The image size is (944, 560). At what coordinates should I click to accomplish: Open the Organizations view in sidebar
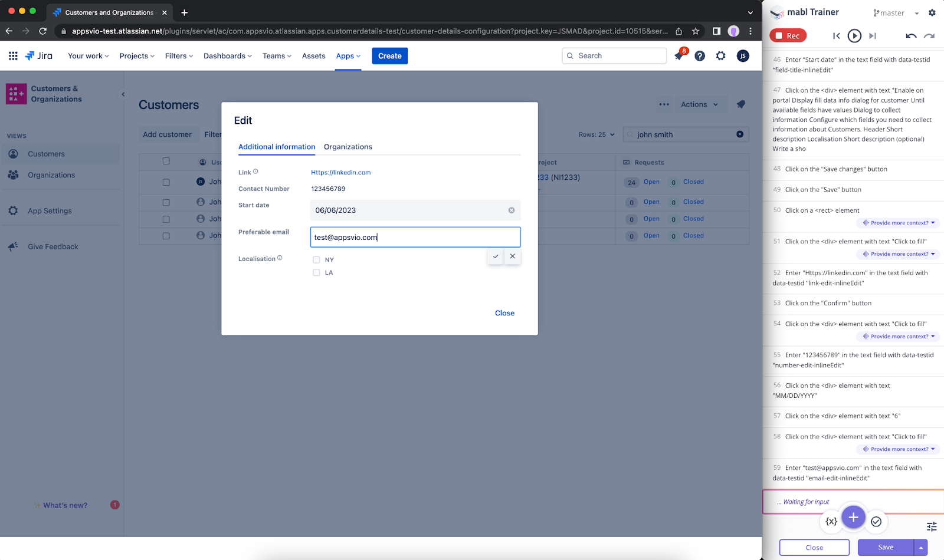[x=60, y=175]
